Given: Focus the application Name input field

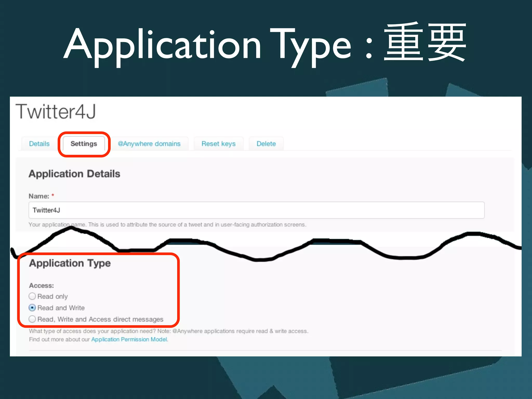Looking at the screenshot, I should [x=256, y=210].
